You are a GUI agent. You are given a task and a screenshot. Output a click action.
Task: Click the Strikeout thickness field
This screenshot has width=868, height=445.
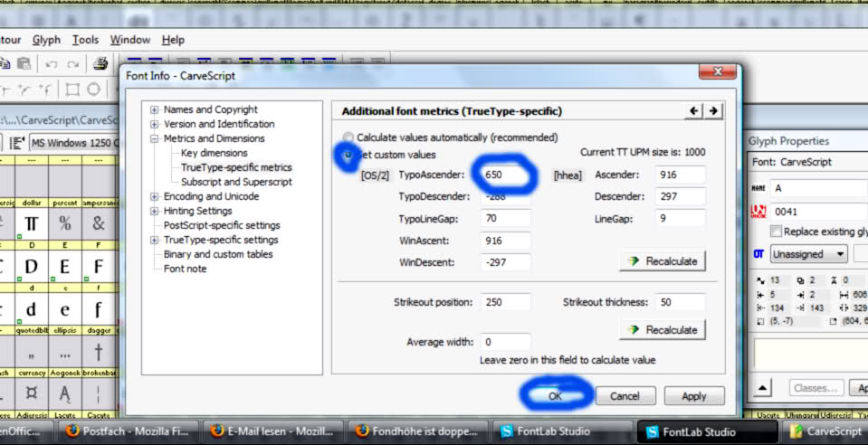click(x=681, y=302)
